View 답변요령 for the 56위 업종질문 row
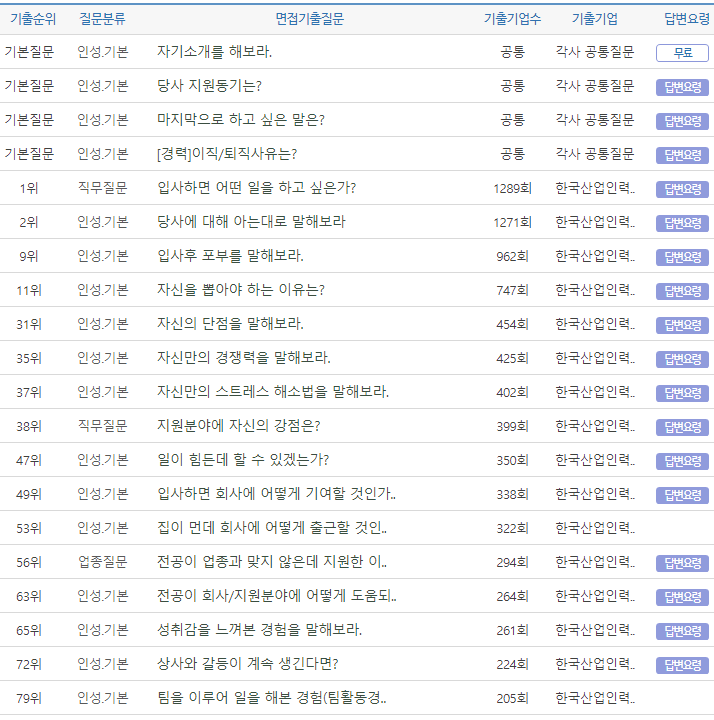The height and width of the screenshot is (720, 714). [682, 563]
